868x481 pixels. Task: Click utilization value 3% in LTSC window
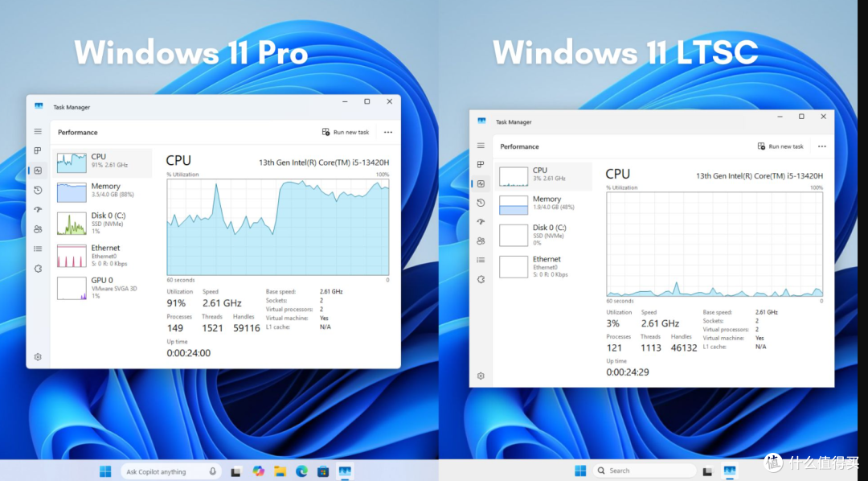(x=612, y=323)
